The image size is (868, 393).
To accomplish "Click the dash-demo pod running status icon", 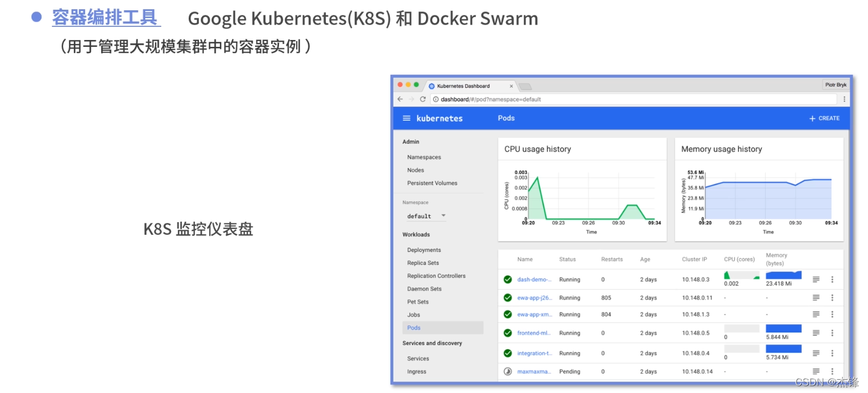I will [x=507, y=279].
